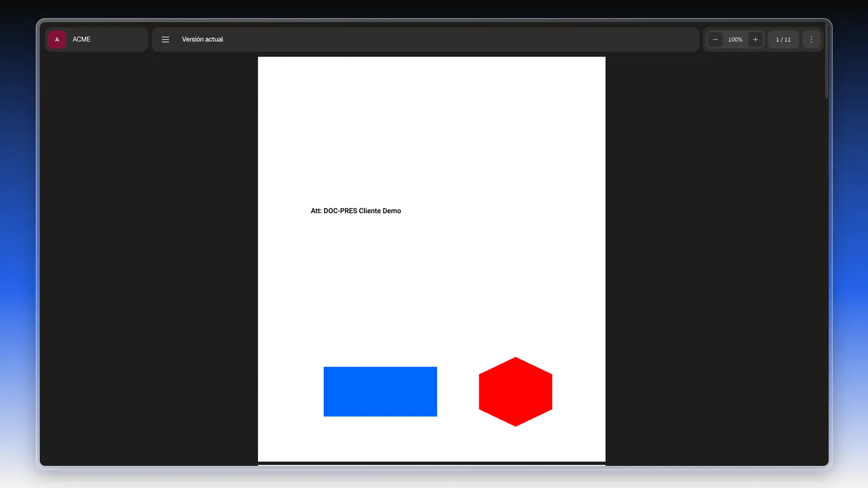Zoom out with the minus button

(x=715, y=39)
